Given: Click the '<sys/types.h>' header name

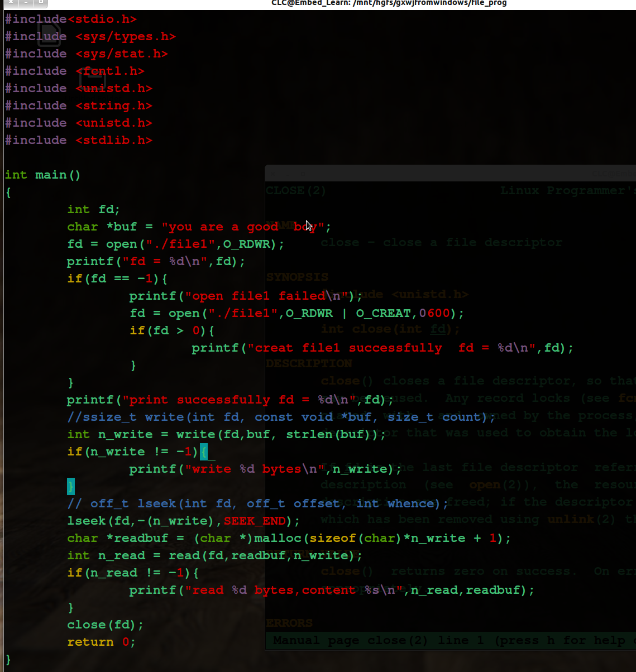Looking at the screenshot, I should [126, 36].
